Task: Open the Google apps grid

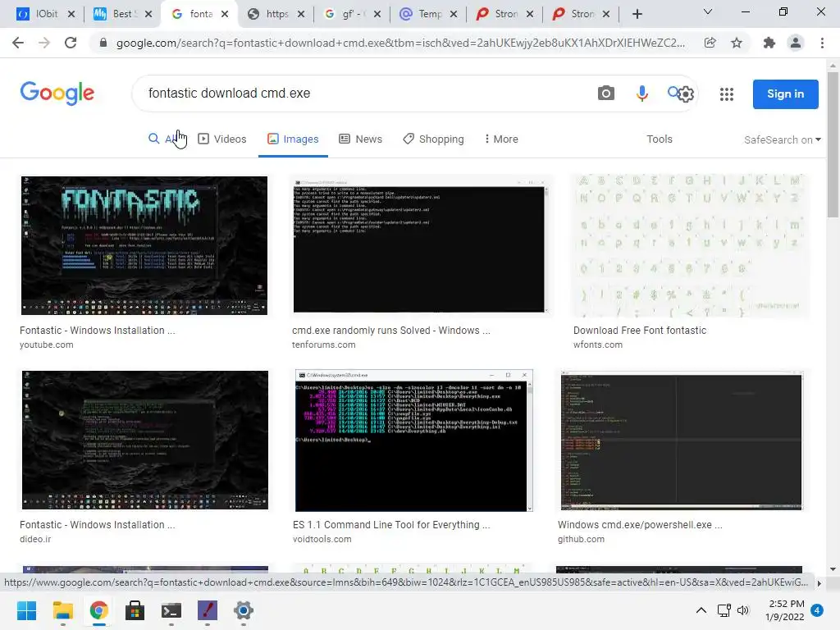Action: [x=727, y=94]
